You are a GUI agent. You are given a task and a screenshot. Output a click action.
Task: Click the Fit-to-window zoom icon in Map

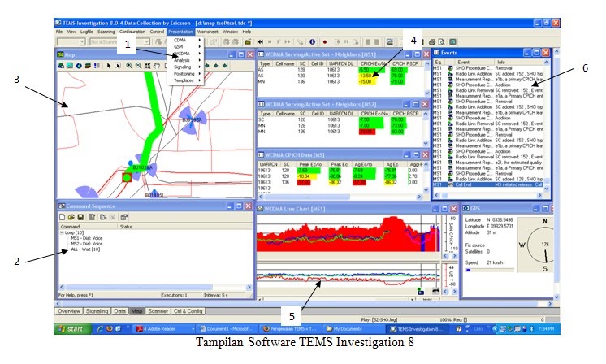tap(147, 66)
